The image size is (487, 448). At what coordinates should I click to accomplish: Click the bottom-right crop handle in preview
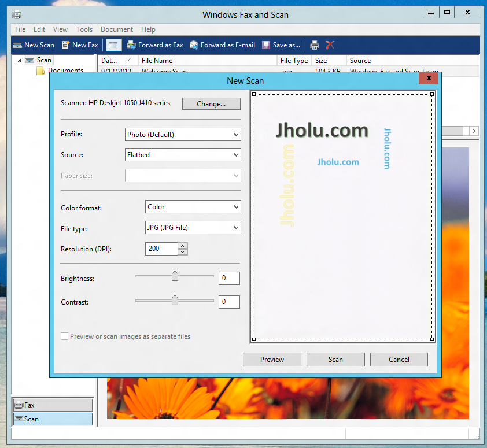431,339
